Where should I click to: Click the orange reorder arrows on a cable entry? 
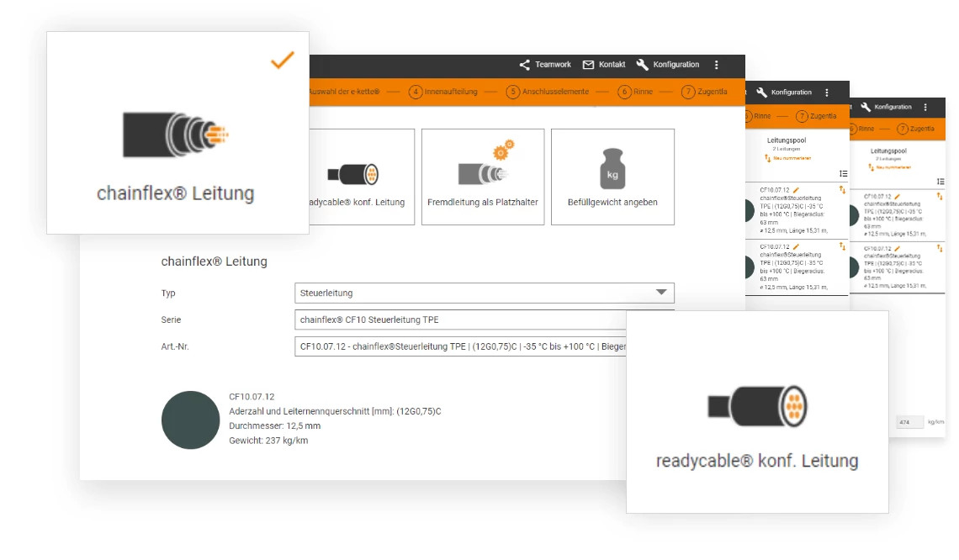tap(842, 190)
